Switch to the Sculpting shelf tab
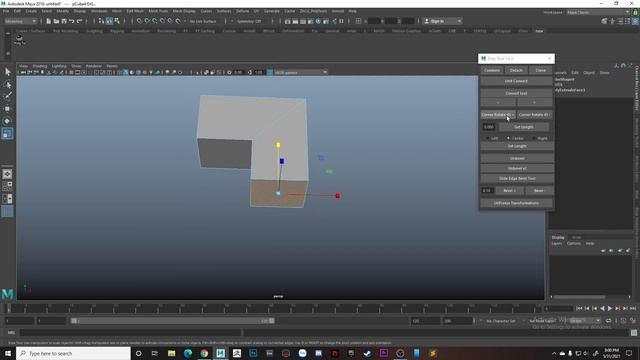The image size is (640, 360). (94, 31)
